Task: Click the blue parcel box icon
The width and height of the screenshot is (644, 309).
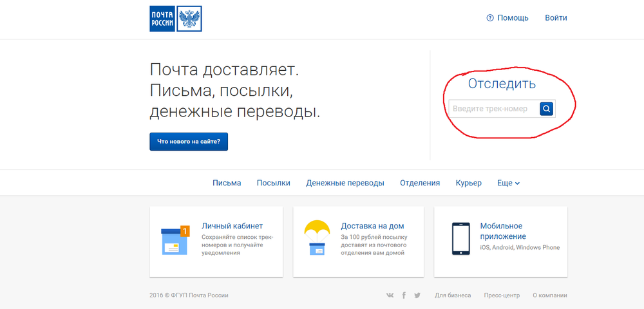Action: (175, 241)
